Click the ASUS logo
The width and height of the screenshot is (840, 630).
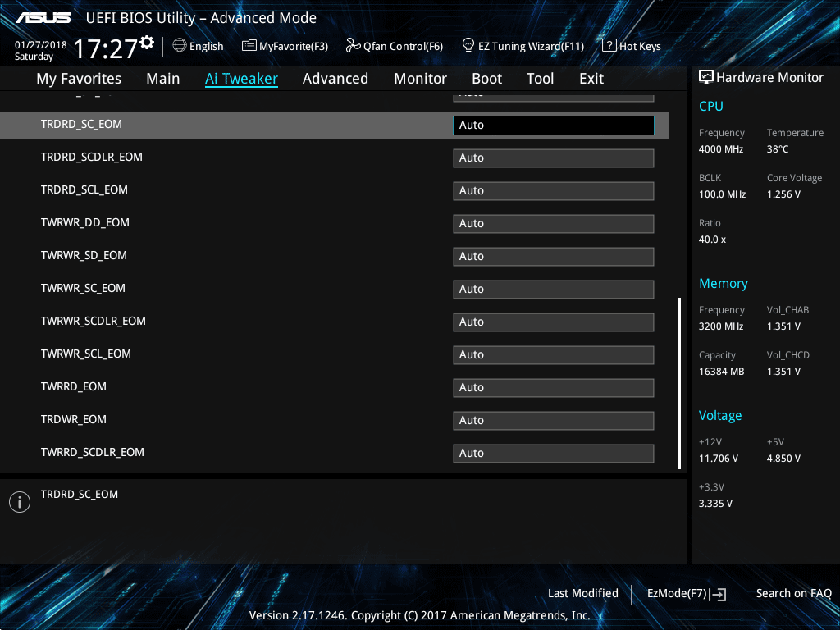click(x=43, y=18)
